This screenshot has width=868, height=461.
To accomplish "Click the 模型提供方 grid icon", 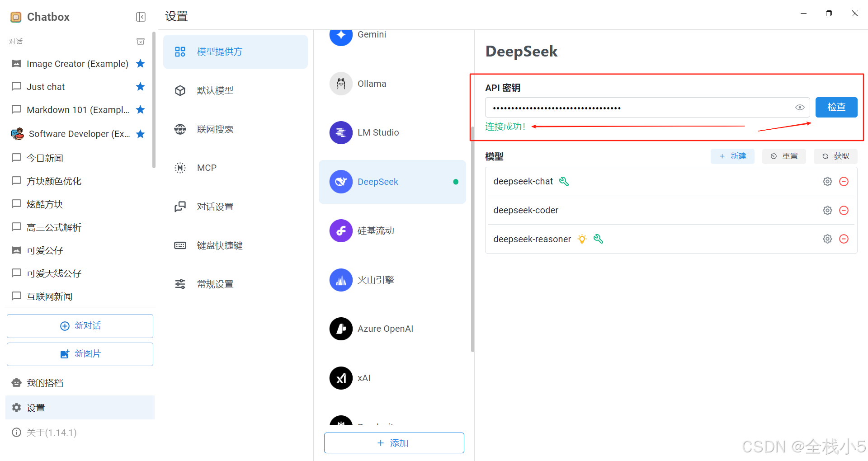I will [180, 52].
